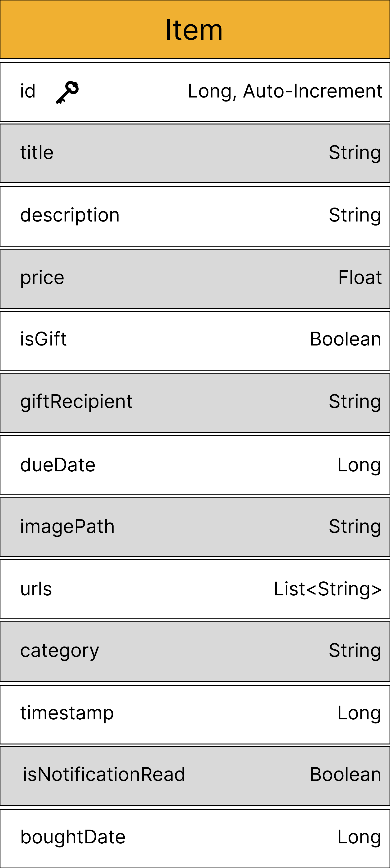Screen dimensions: 390x868
Task: Click the primary key icon
Action: 67,92
